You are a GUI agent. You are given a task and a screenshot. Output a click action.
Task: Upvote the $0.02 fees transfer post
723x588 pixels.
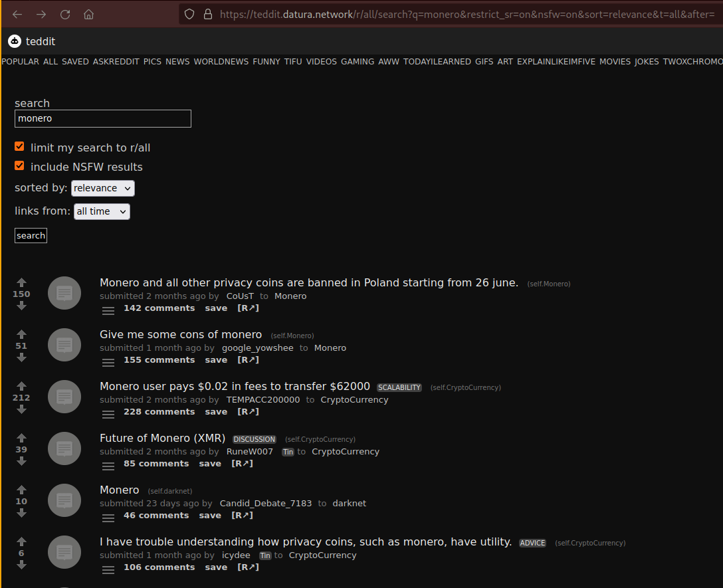(x=21, y=386)
